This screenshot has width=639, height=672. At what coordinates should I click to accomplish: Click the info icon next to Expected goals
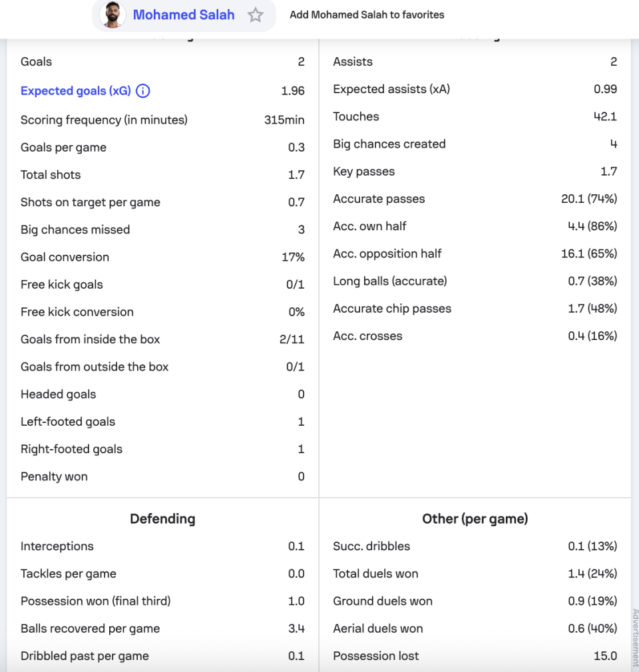coord(143,91)
